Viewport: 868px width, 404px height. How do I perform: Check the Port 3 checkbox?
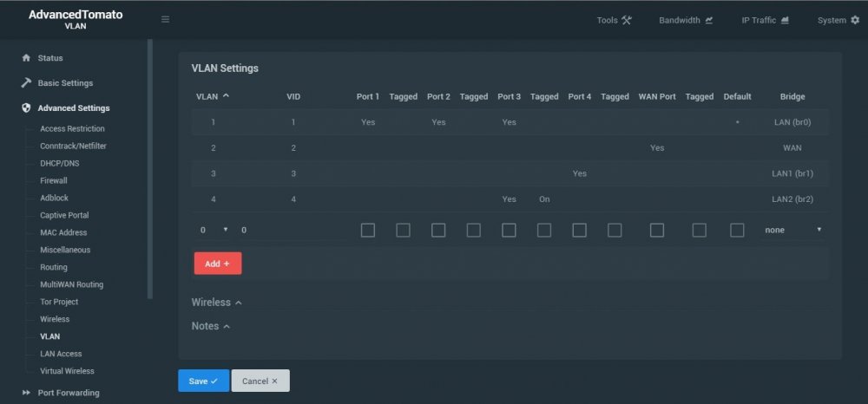click(x=509, y=230)
